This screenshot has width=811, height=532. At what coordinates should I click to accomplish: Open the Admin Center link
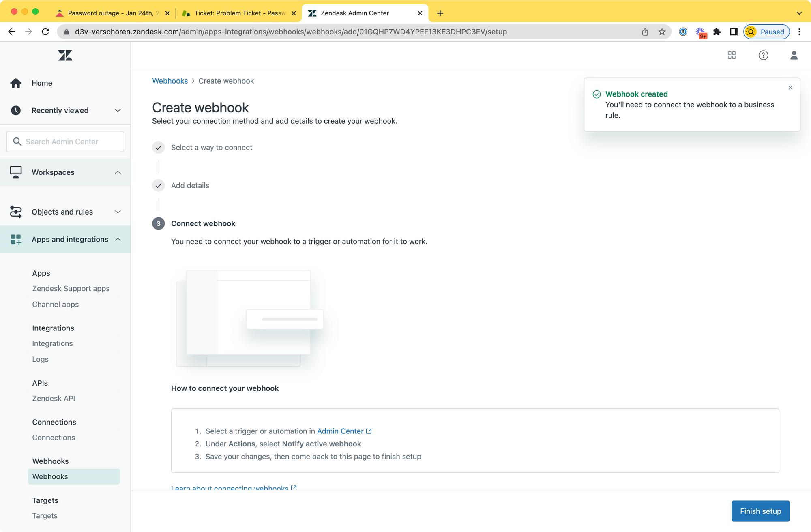[340, 431]
